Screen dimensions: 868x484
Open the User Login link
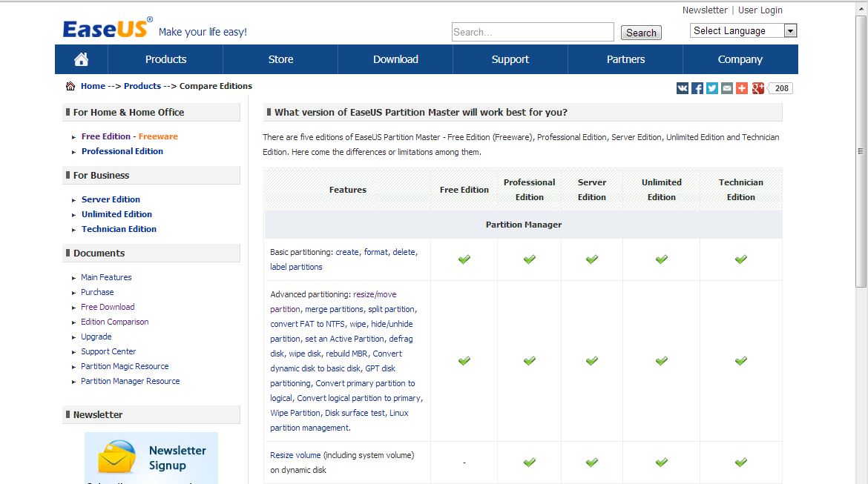point(760,10)
